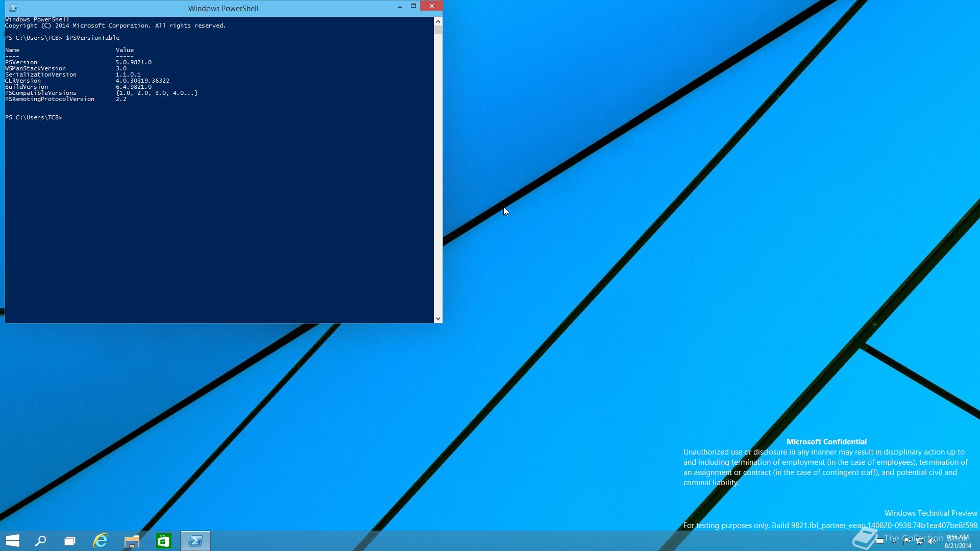This screenshot has height=551, width=980.
Task: Click the PSRemotingProtocolVersion row name
Action: click(50, 99)
